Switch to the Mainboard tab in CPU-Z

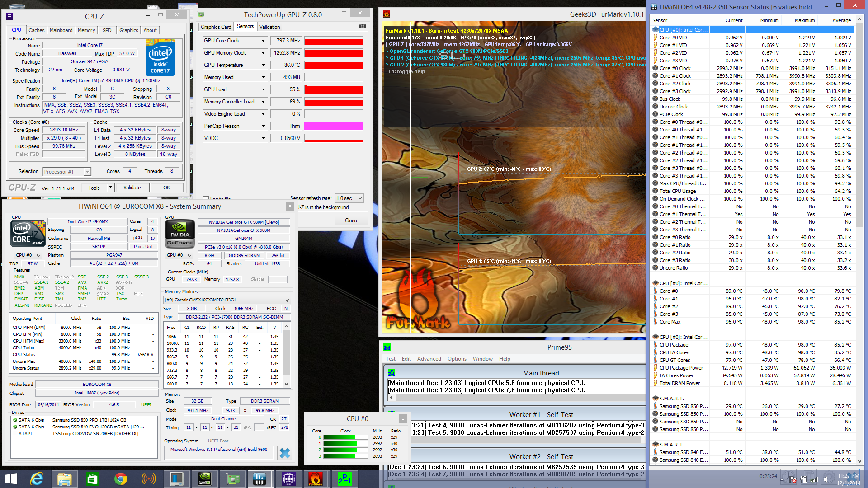(61, 30)
